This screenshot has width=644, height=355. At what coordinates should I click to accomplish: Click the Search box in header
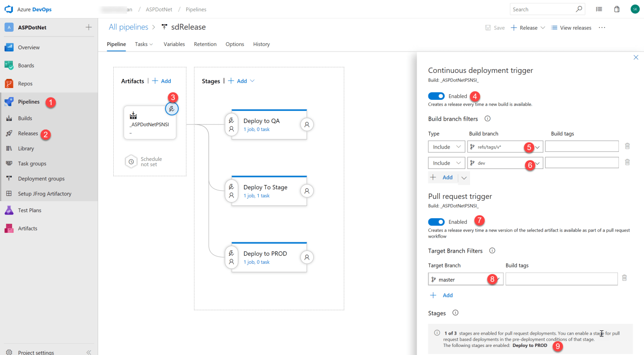click(543, 9)
